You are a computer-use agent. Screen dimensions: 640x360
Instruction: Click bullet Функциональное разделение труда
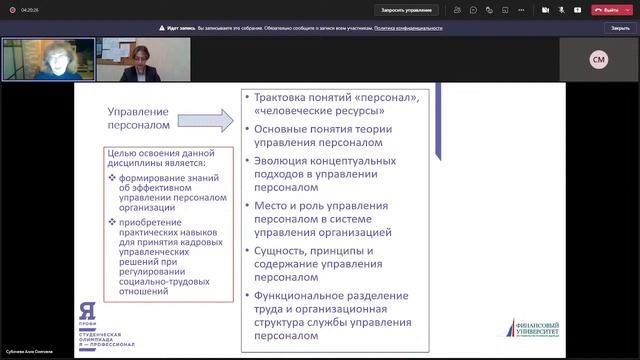click(333, 316)
